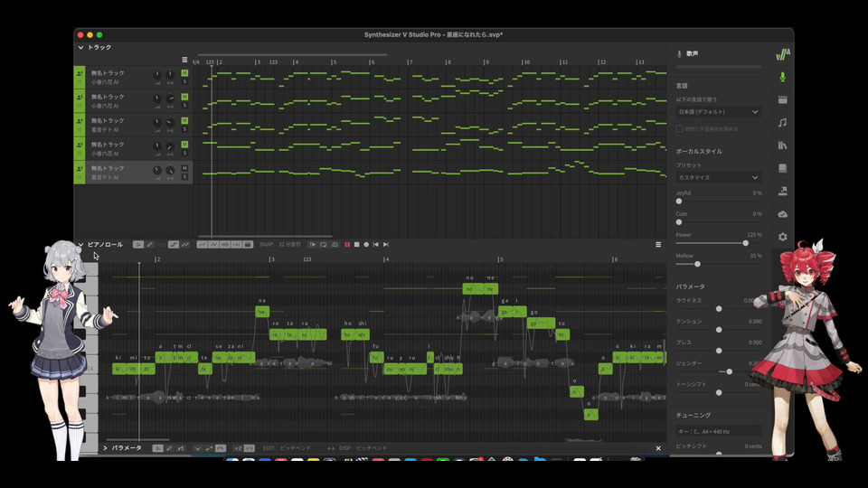The height and width of the screenshot is (488, 868).
Task: Skip to start with the previous button
Action: (376, 245)
